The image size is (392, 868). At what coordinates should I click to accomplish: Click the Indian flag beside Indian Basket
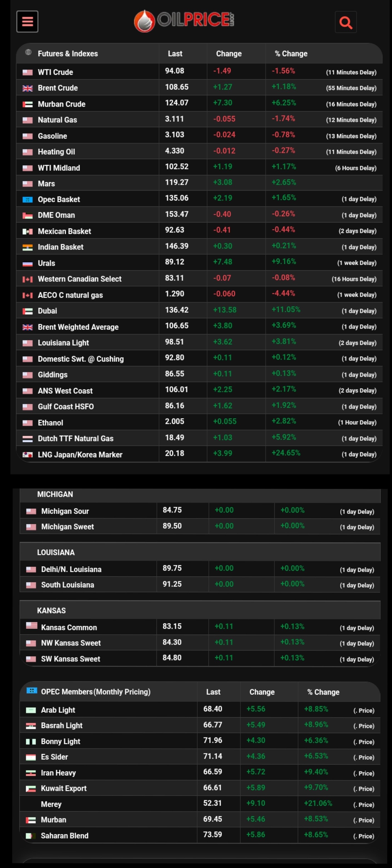28,248
